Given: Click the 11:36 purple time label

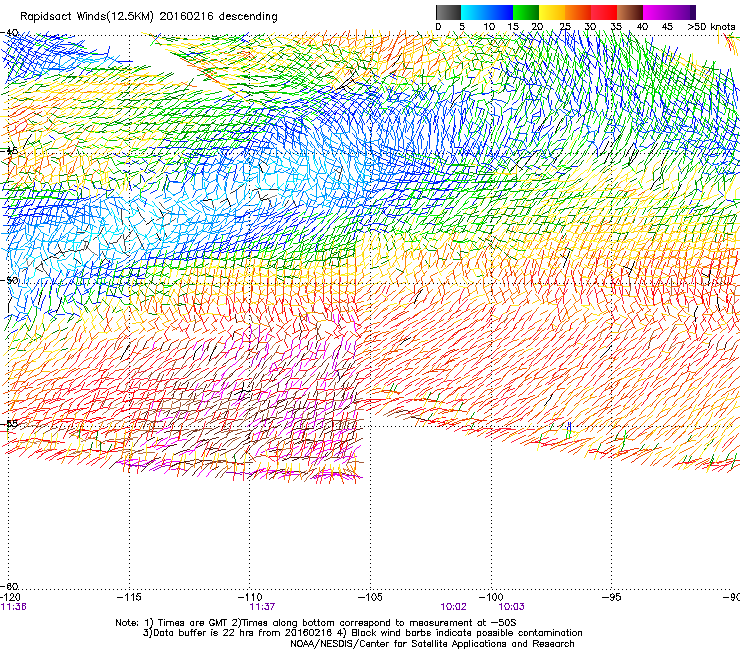Looking at the screenshot, I should pyautogui.click(x=13, y=607).
